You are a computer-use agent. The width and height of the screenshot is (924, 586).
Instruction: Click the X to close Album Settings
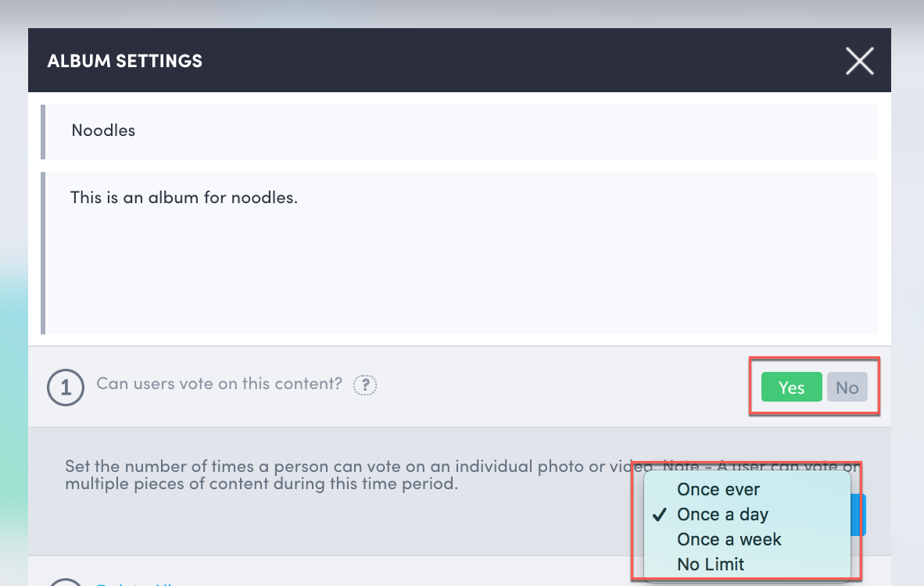(x=859, y=60)
